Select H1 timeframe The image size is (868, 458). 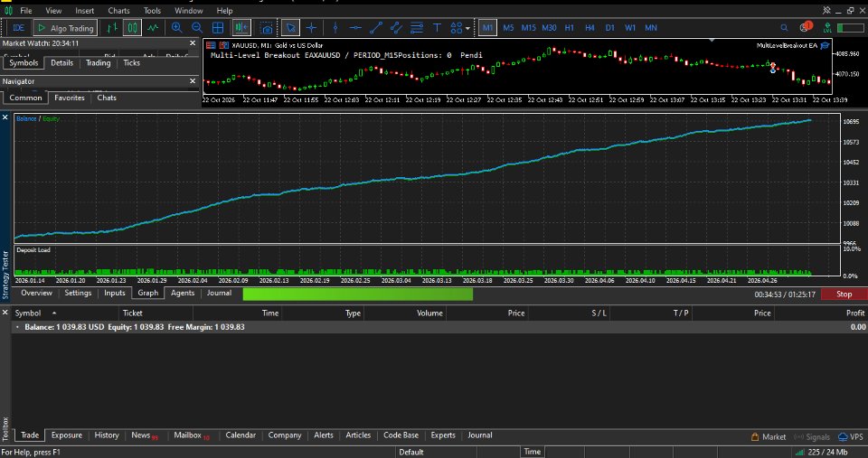569,28
